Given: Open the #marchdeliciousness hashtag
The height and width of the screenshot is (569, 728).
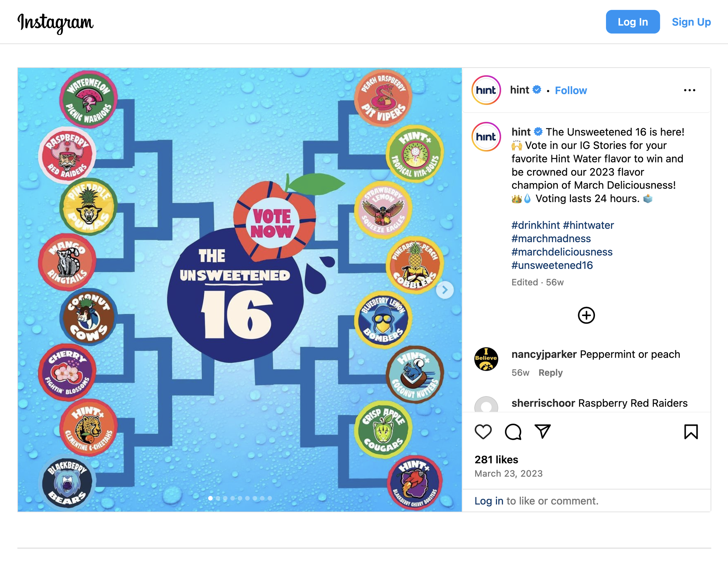Looking at the screenshot, I should tap(562, 252).
